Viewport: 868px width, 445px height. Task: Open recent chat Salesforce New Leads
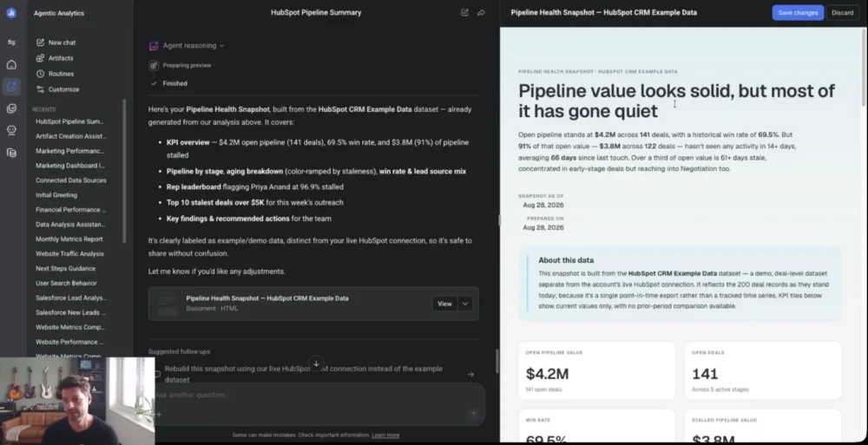(x=70, y=313)
